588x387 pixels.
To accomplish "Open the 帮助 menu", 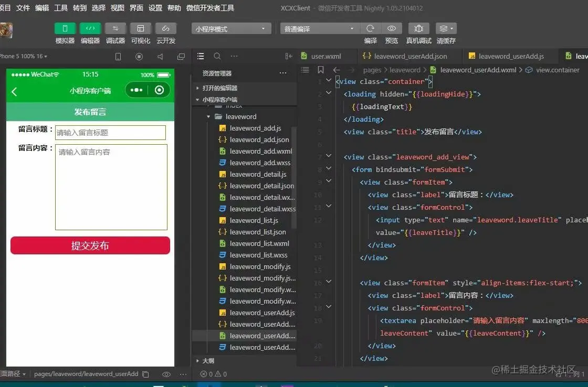I will (174, 8).
